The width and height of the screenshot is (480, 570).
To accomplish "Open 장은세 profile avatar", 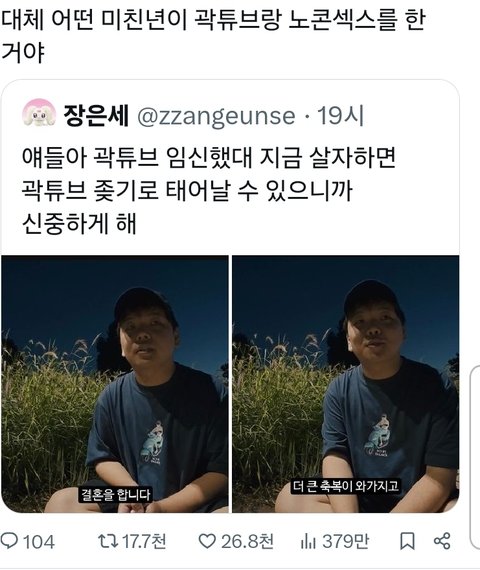I will point(39,114).
